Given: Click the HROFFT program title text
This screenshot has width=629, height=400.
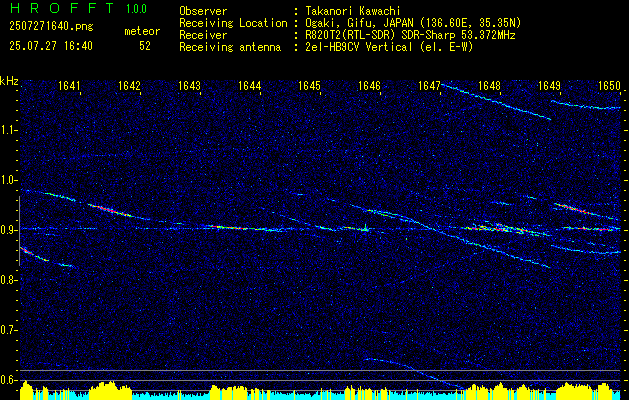Looking at the screenshot, I should tap(63, 8).
